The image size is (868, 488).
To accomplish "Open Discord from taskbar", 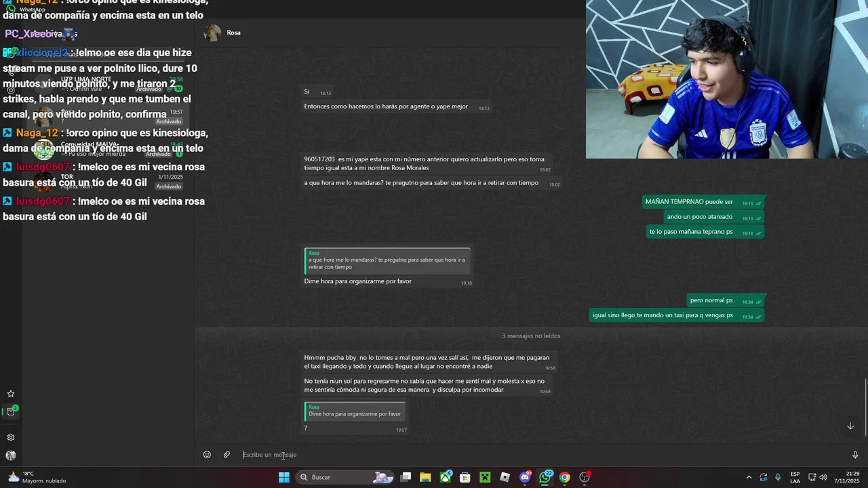I will click(x=525, y=477).
